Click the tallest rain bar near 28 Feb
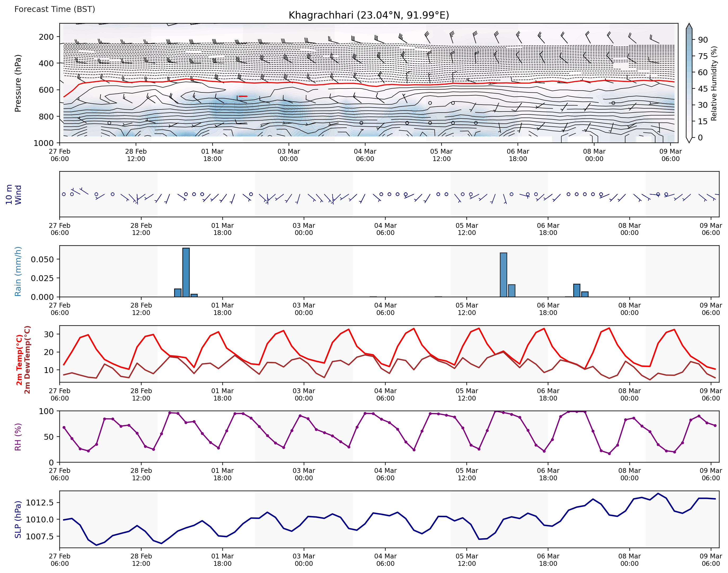The height and width of the screenshot is (573, 728). (x=186, y=272)
